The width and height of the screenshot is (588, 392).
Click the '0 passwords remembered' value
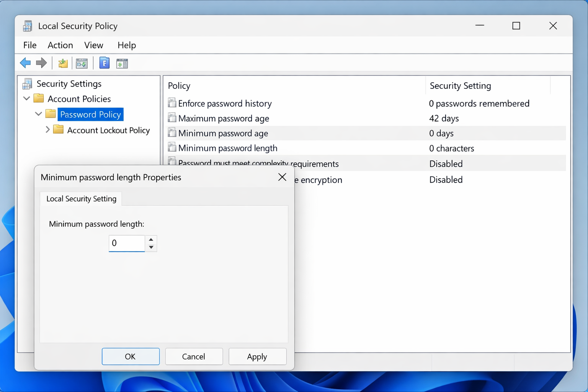coord(479,103)
